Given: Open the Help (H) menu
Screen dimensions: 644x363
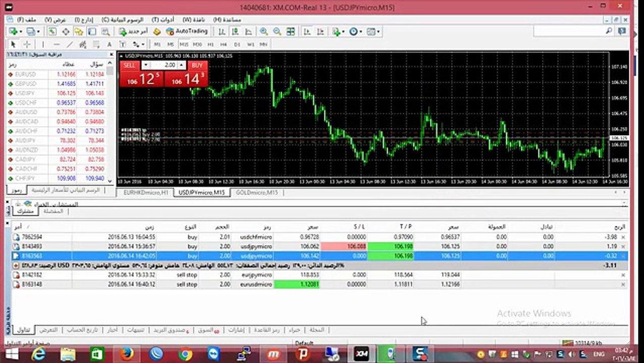Looking at the screenshot, I should (227, 20).
